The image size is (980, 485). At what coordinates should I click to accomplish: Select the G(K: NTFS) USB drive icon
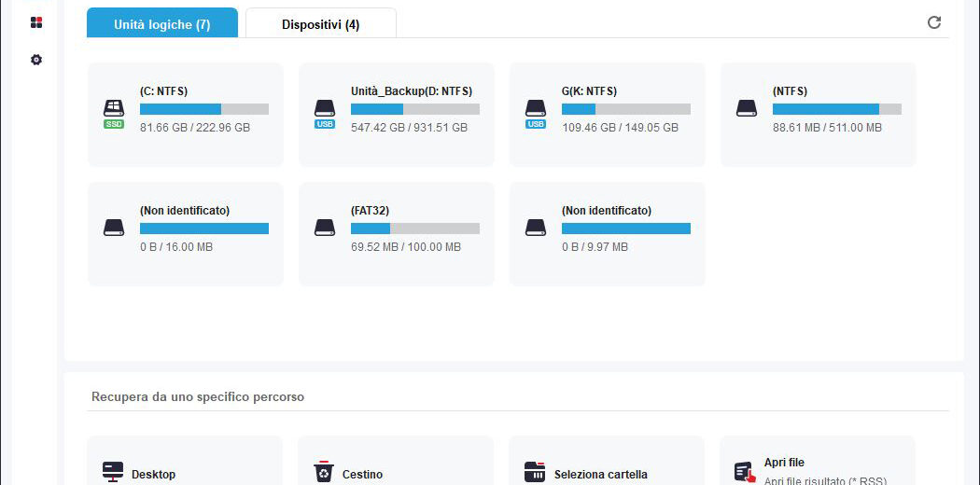(x=536, y=114)
